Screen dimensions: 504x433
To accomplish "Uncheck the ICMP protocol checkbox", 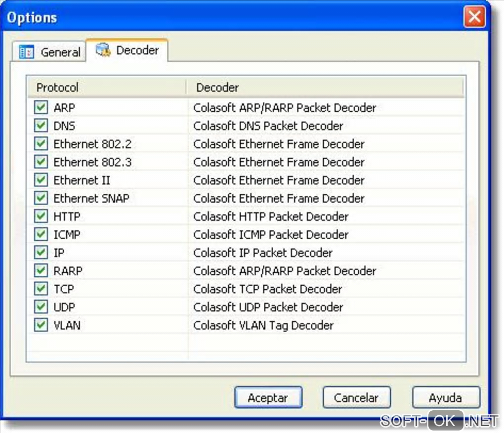I will 41,234.
